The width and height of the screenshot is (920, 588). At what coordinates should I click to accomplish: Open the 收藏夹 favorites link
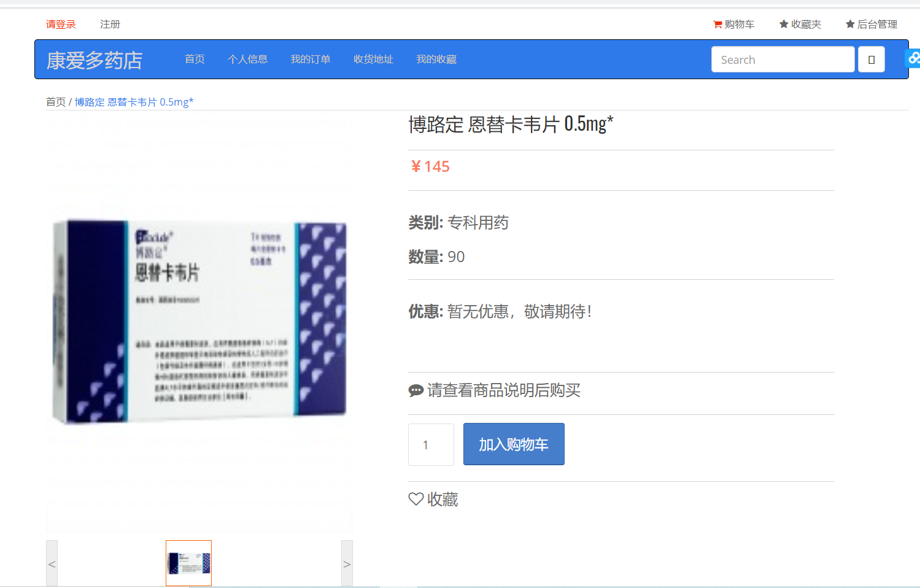(x=800, y=25)
